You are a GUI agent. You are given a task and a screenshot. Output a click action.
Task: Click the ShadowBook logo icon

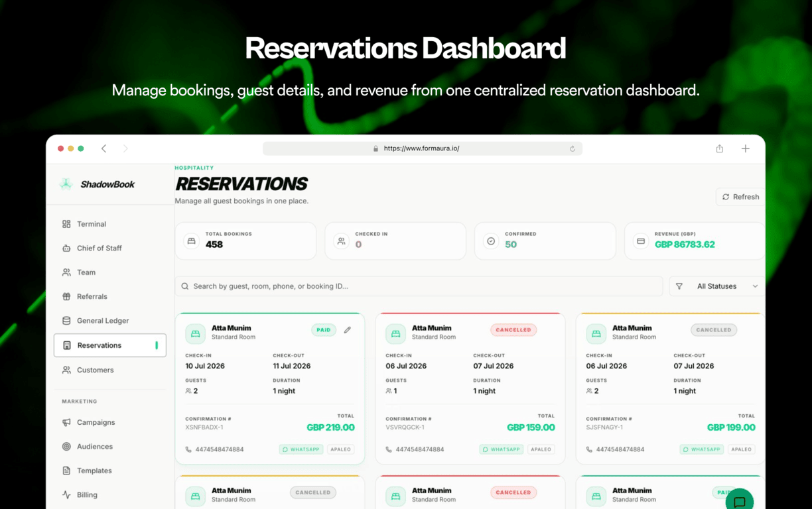click(66, 184)
